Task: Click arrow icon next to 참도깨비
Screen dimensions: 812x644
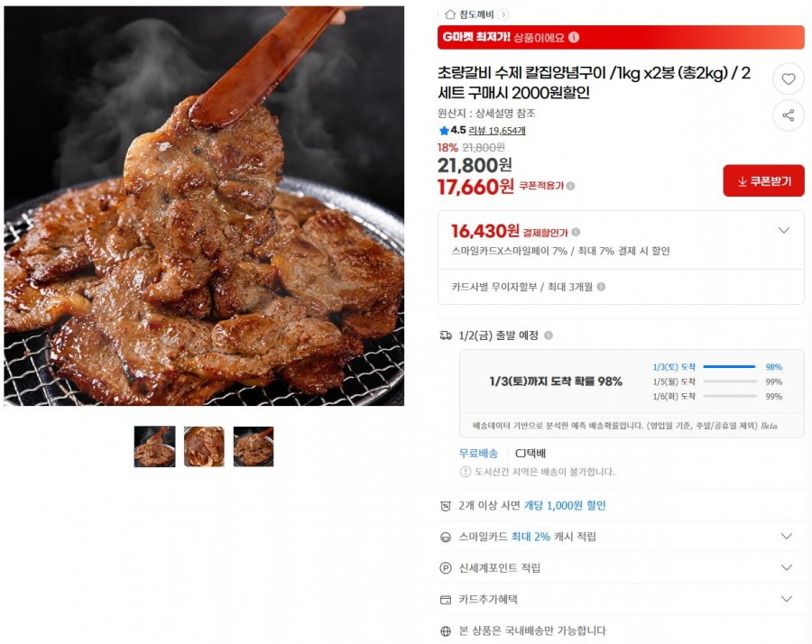Action: (x=503, y=14)
